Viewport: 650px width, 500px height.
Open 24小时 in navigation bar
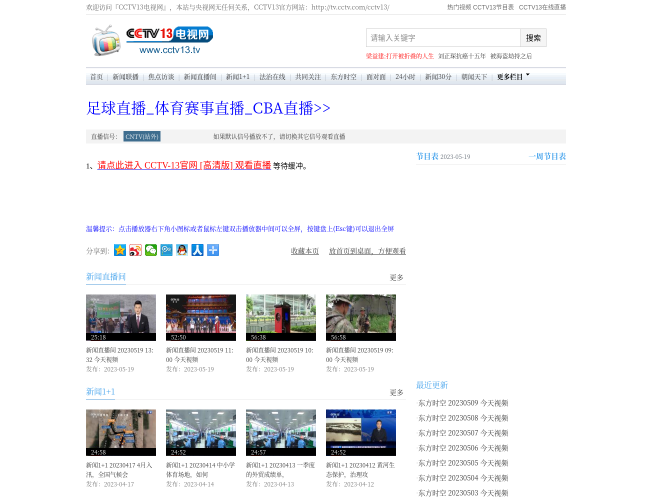point(405,77)
